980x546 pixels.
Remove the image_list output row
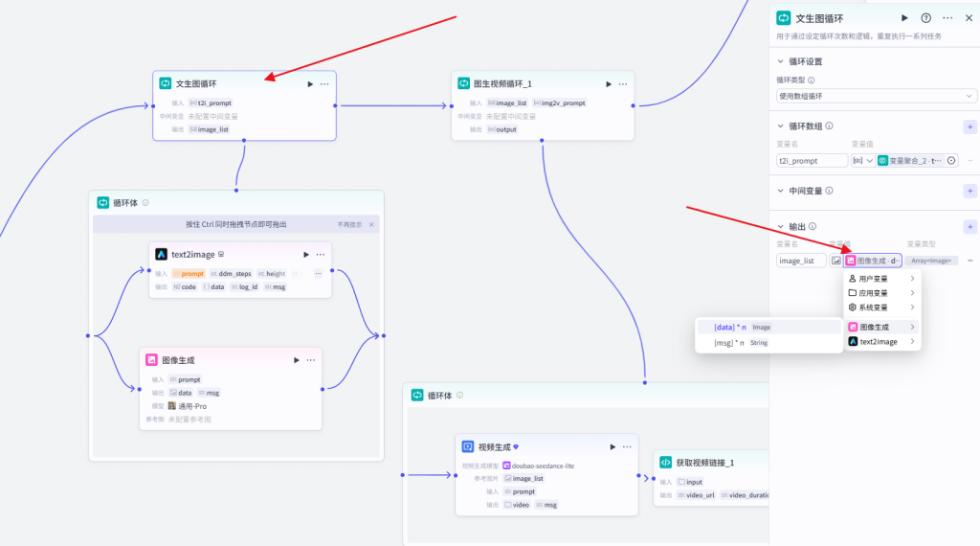coord(970,261)
